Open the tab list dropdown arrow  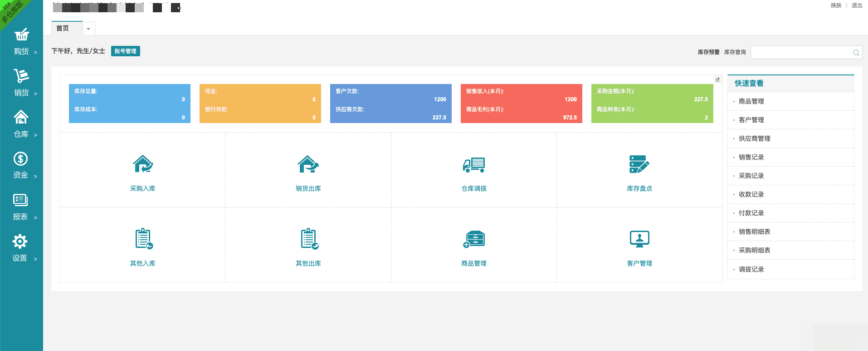point(88,29)
